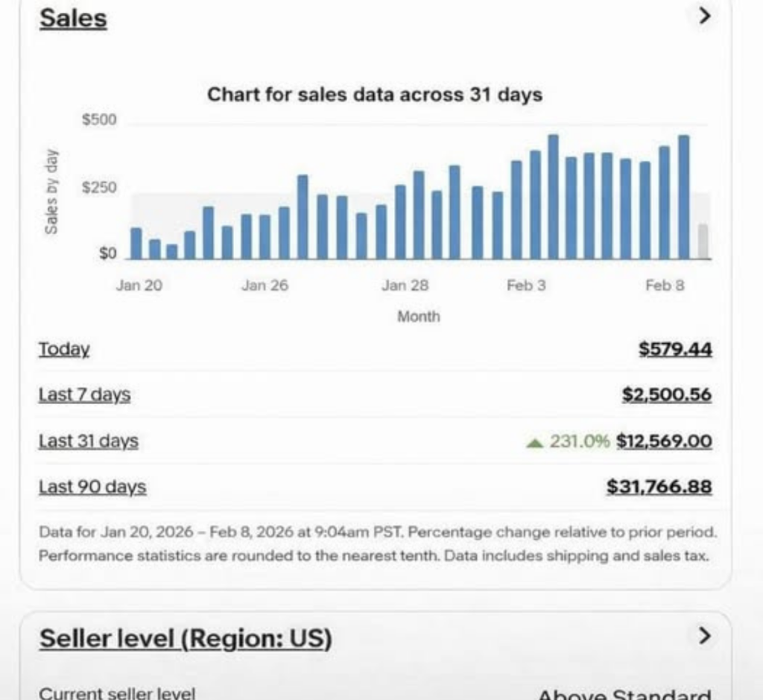
Task: Click the Above Standard seller level value
Action: coord(625,694)
